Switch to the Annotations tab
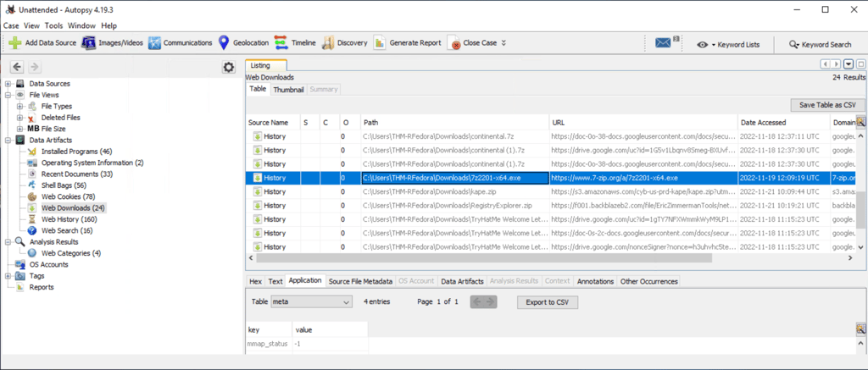The image size is (868, 370). tap(596, 281)
